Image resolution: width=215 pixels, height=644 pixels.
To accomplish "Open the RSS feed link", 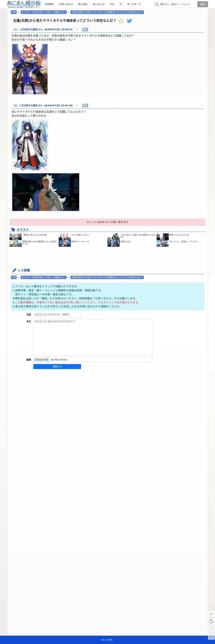I will (112, 4).
